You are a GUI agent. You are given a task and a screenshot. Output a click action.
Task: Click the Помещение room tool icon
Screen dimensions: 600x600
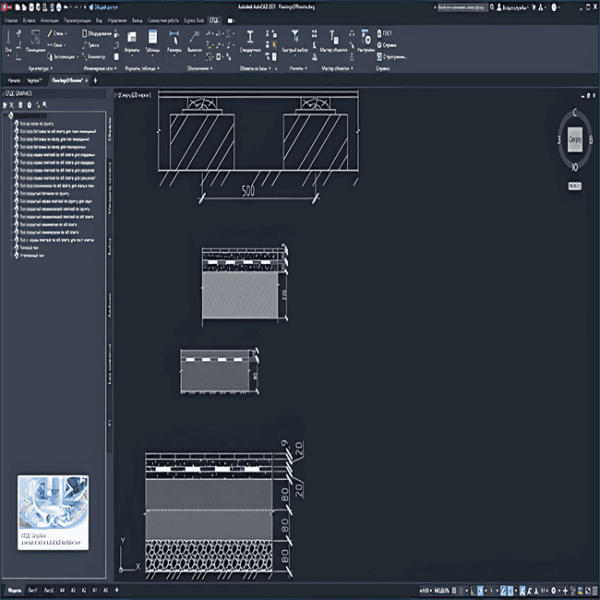pos(35,41)
